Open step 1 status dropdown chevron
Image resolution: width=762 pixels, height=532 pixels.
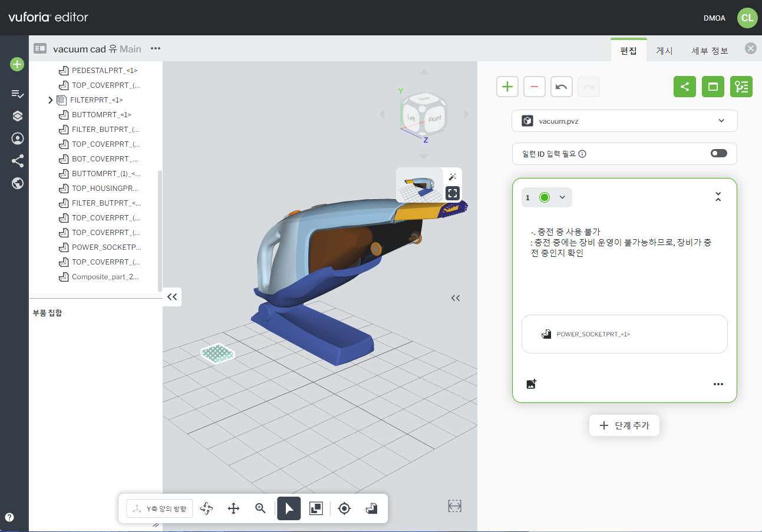(x=562, y=197)
